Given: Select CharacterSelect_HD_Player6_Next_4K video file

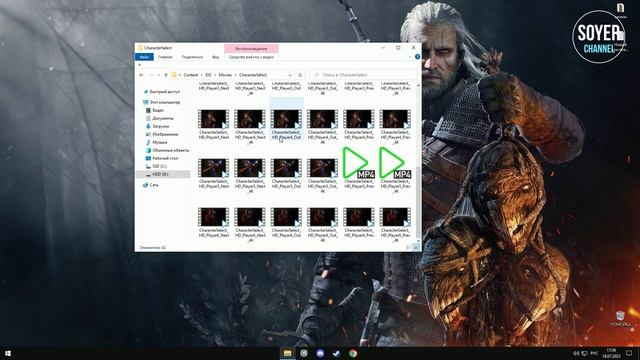Looking at the screenshot, I should [x=250, y=224].
